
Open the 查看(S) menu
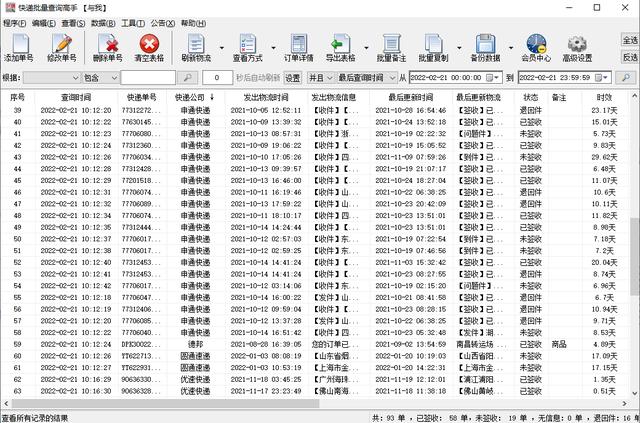point(73,23)
